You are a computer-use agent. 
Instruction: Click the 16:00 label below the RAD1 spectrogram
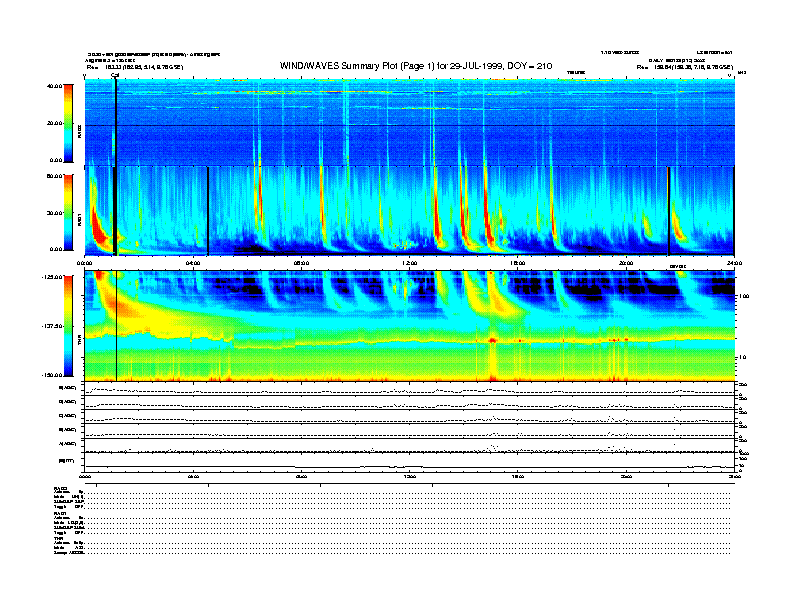(518, 263)
